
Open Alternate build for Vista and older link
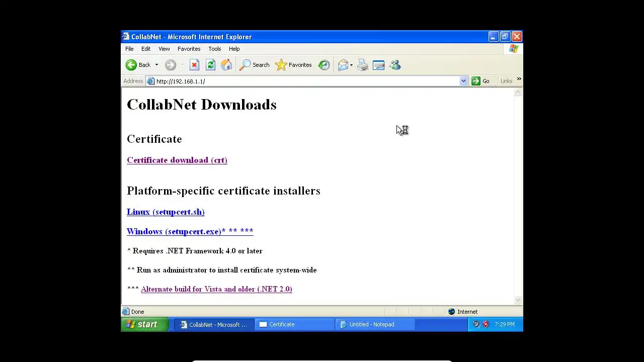(x=216, y=289)
